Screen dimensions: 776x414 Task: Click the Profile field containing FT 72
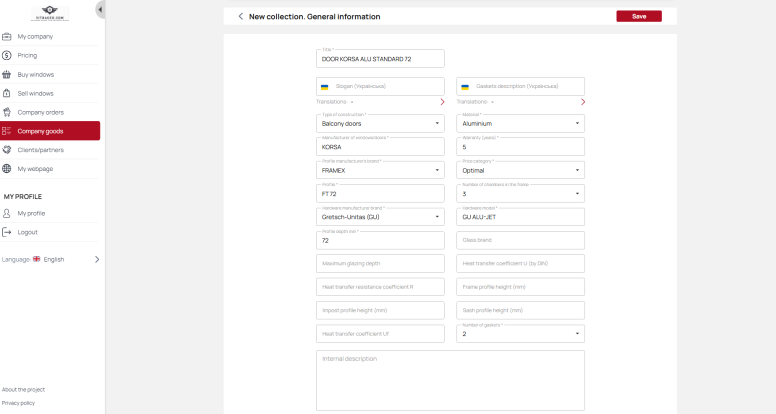point(380,193)
